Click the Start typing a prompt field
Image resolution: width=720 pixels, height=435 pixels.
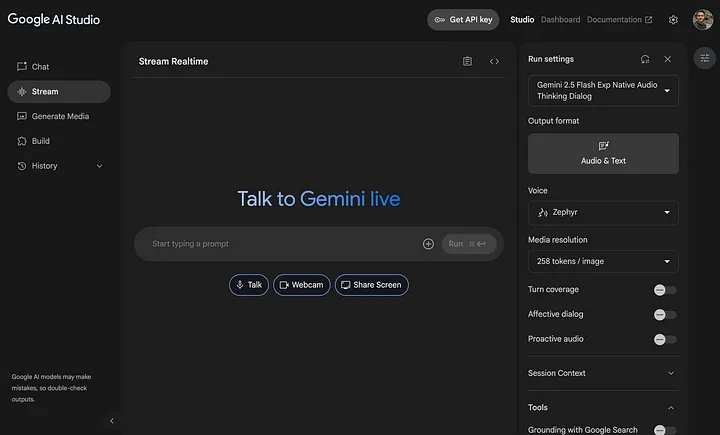(x=280, y=244)
